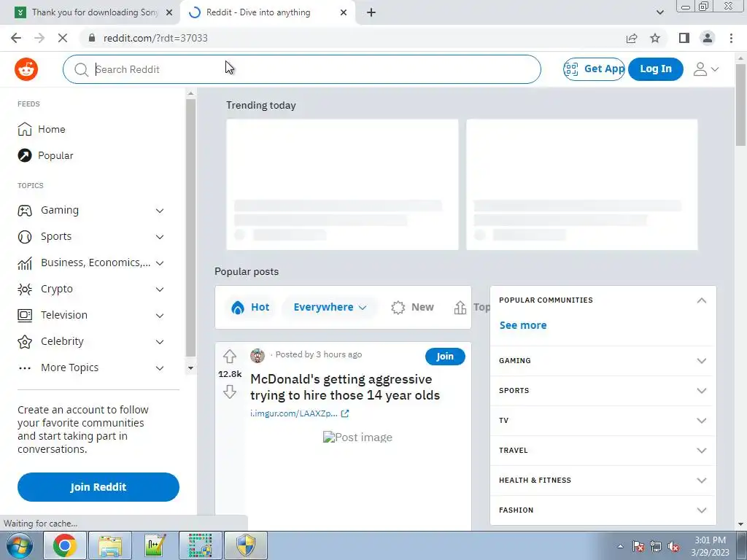Click the share page icon in address bar

point(632,38)
